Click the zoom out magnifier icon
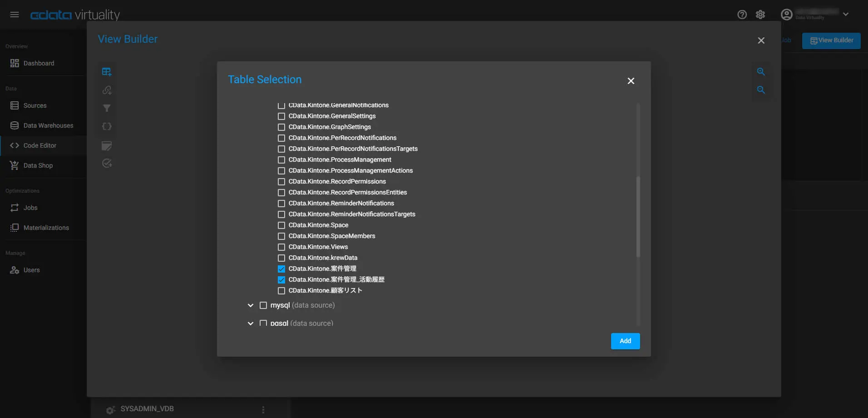This screenshot has width=868, height=418. 761,90
